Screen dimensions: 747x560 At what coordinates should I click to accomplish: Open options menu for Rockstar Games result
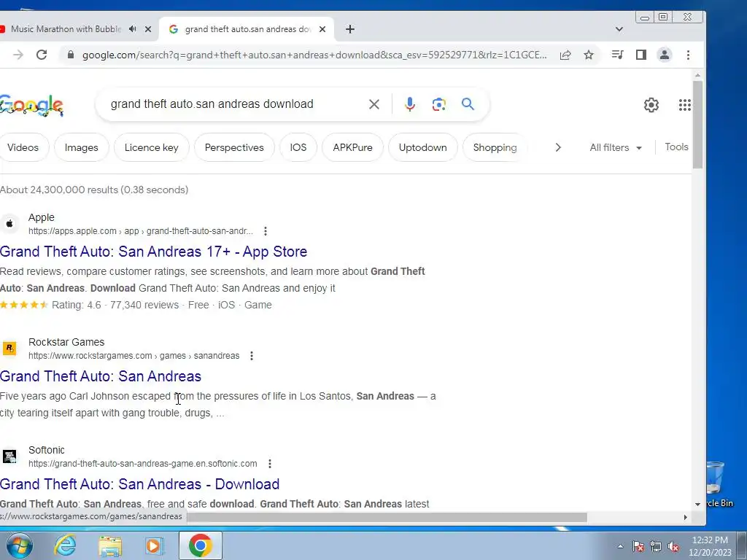tap(252, 356)
